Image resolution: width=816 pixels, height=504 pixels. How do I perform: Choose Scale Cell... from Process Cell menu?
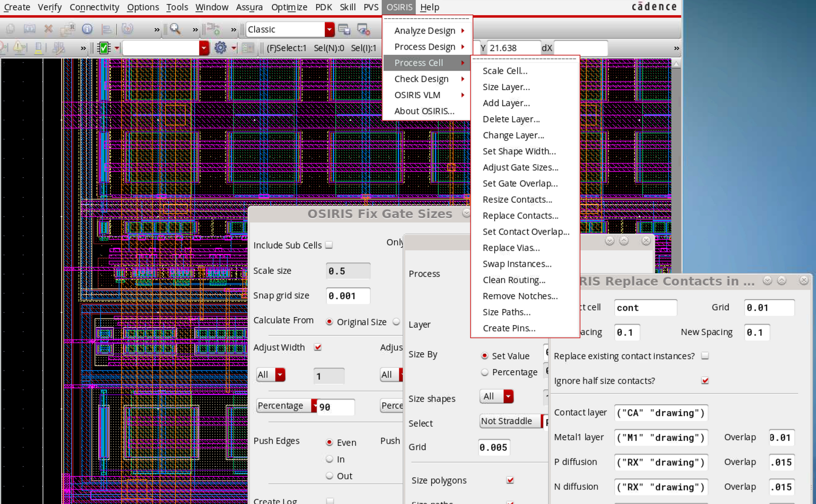click(x=525, y=71)
